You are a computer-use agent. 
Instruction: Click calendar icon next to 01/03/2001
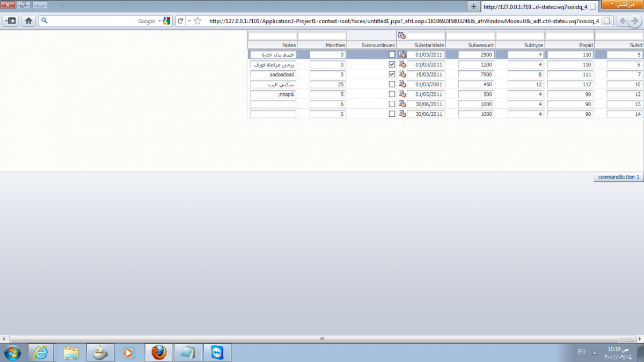(x=402, y=84)
